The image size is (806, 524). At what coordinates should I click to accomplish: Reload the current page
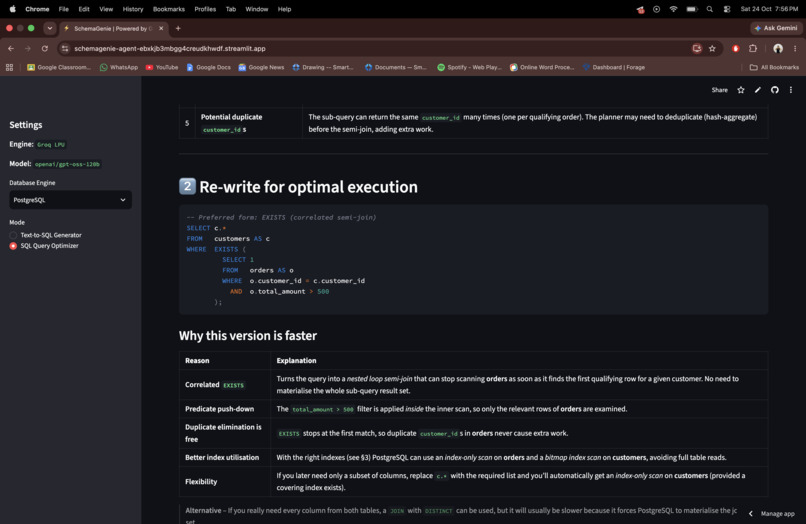click(45, 48)
